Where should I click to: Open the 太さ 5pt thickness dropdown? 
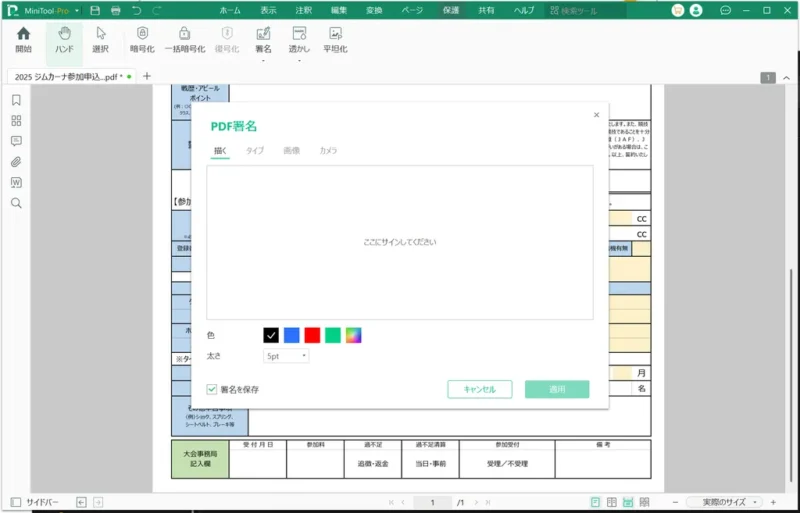[x=286, y=356]
